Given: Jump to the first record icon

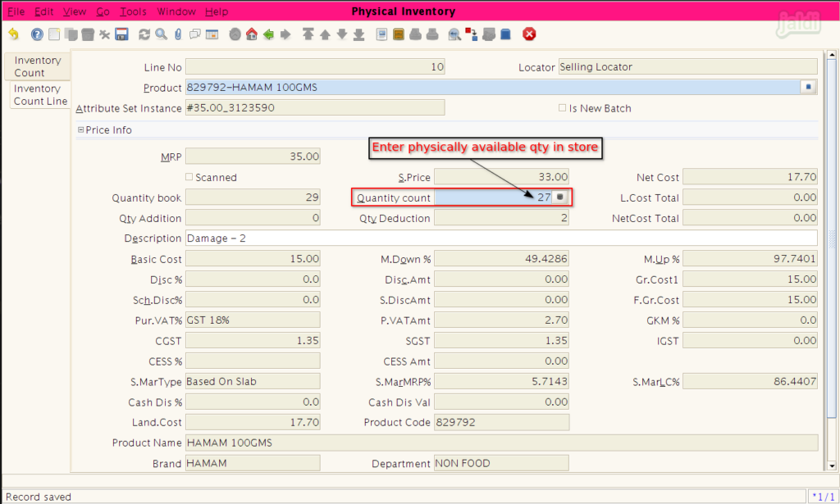Looking at the screenshot, I should [x=308, y=34].
